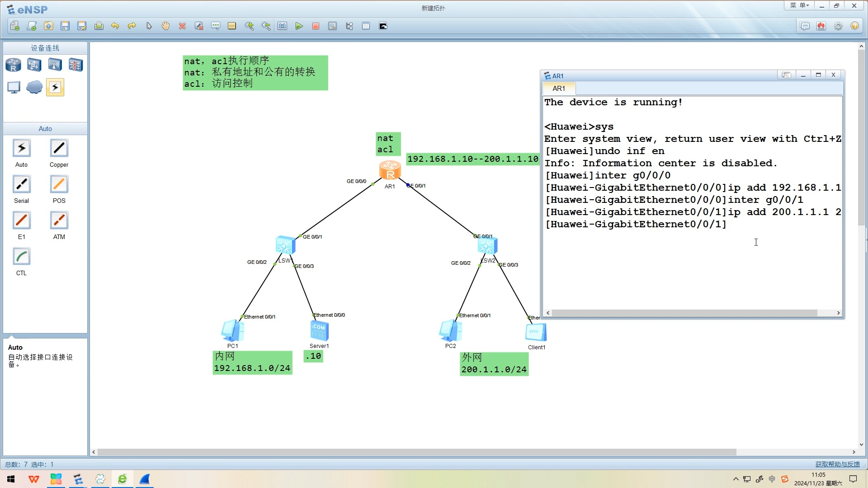Select the AR1 tab in the terminal
The image size is (868, 488).
click(x=559, y=89)
